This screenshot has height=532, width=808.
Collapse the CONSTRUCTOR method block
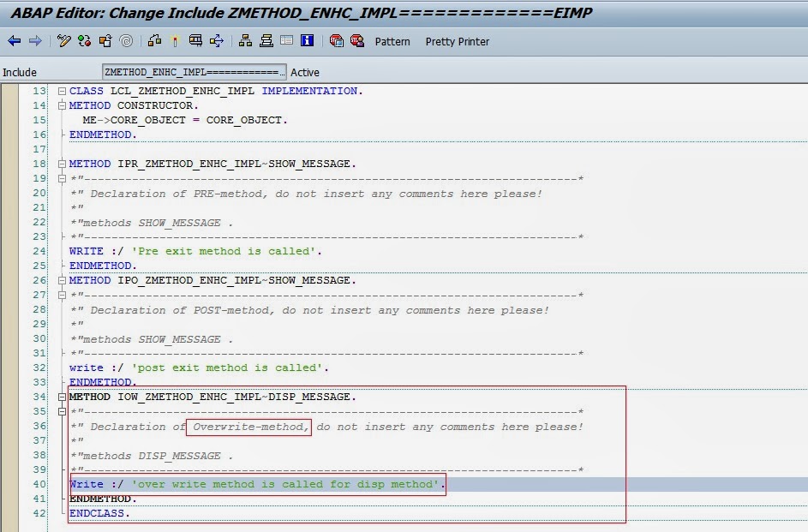click(60, 105)
